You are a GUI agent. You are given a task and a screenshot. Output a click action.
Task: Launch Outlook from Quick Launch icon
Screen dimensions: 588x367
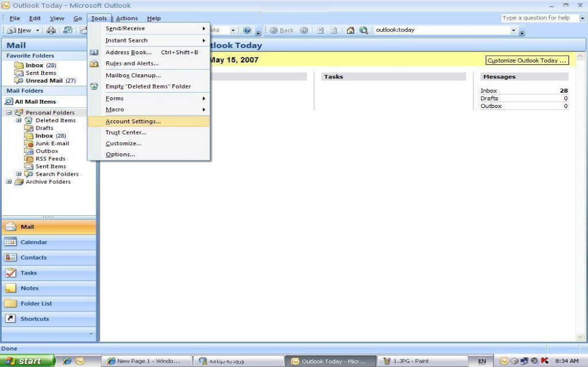80,361
